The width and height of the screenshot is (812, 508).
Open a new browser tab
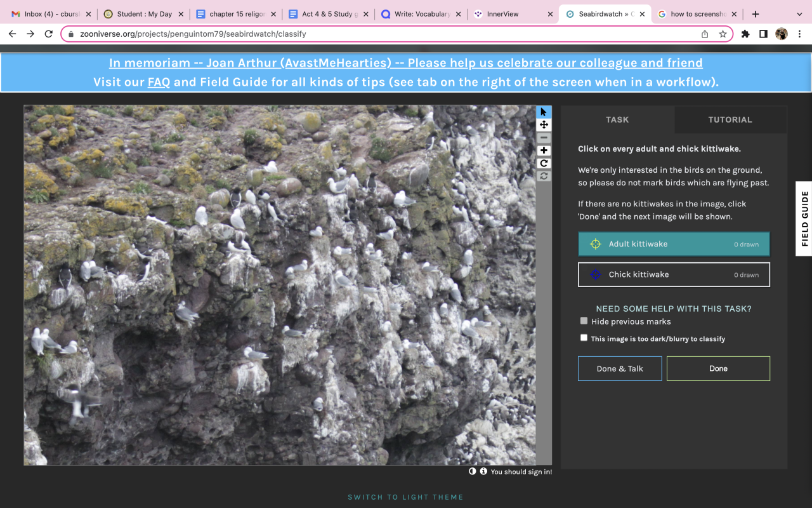click(x=756, y=14)
